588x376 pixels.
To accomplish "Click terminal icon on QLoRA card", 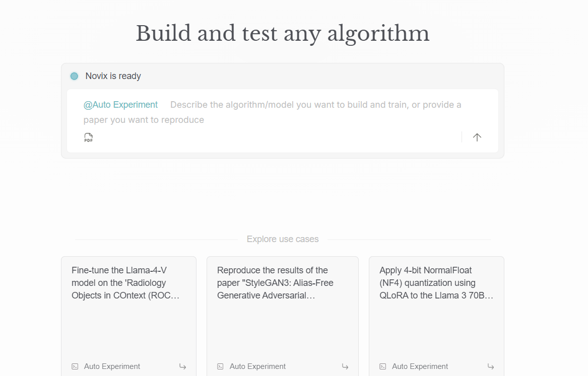I will tap(383, 366).
